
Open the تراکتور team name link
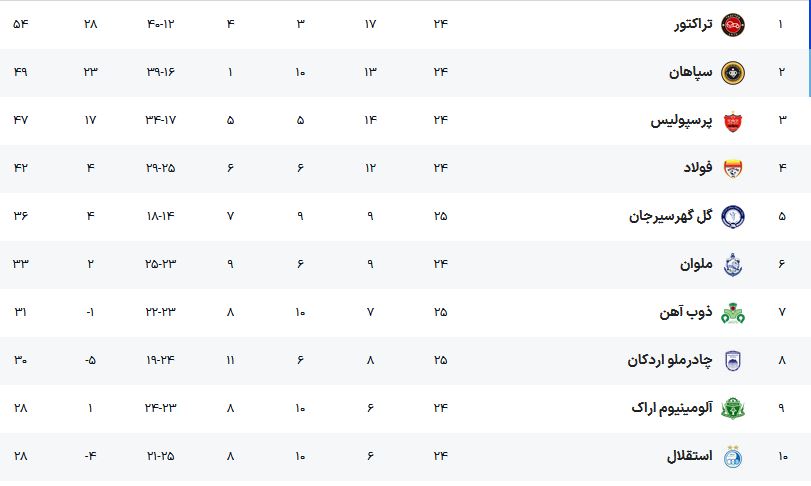pos(693,24)
